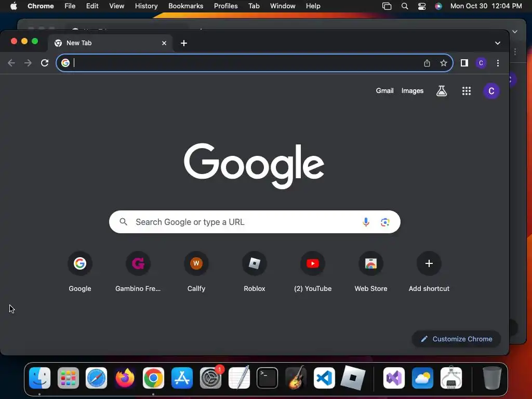Open the Google apps grid

pos(467,90)
